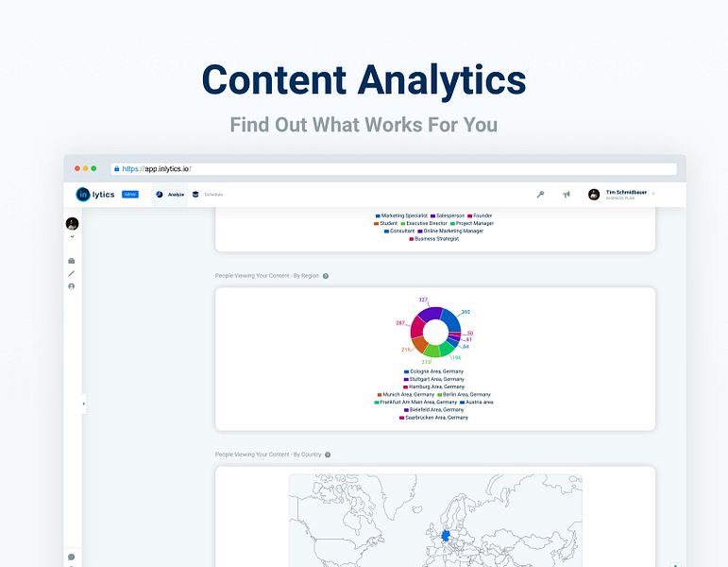This screenshot has height=567, width=728.
Task: Switch to the Schedule tab
Action: pyautogui.click(x=208, y=195)
